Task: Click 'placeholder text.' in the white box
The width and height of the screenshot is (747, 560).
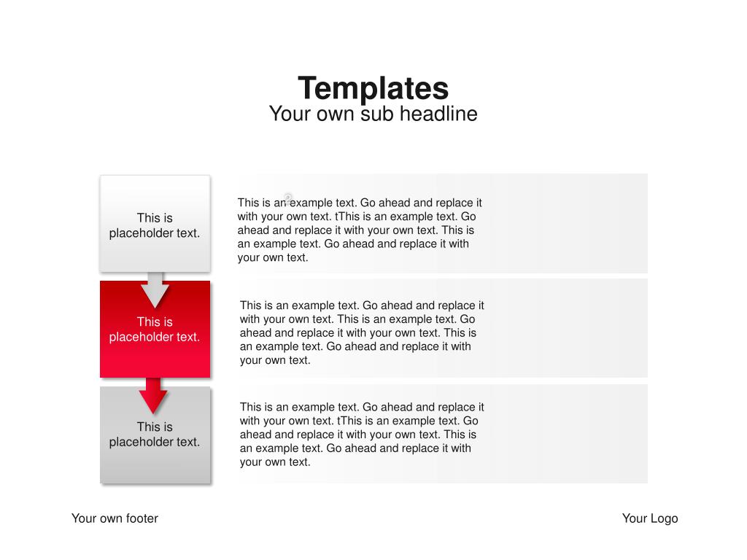Action: click(x=155, y=233)
